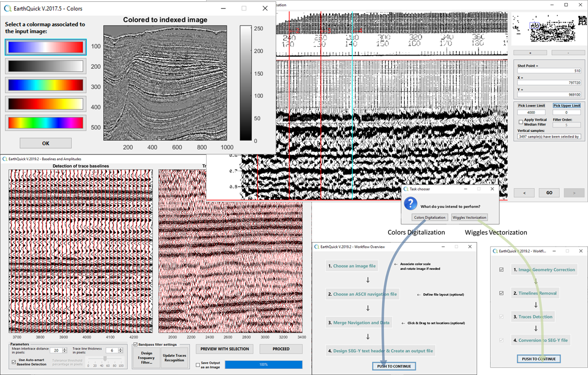The width and height of the screenshot is (588, 375).
Task: Click the lower limit field showing 4000
Action: coord(531,113)
